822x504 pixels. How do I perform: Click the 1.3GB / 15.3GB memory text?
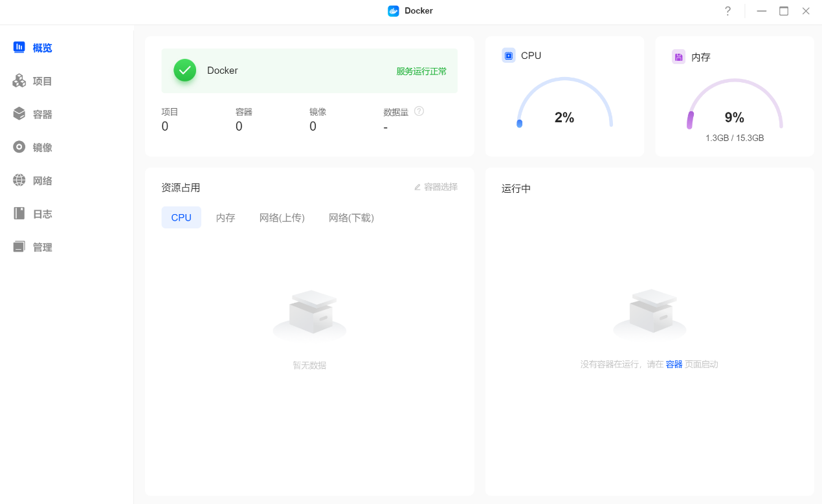735,138
